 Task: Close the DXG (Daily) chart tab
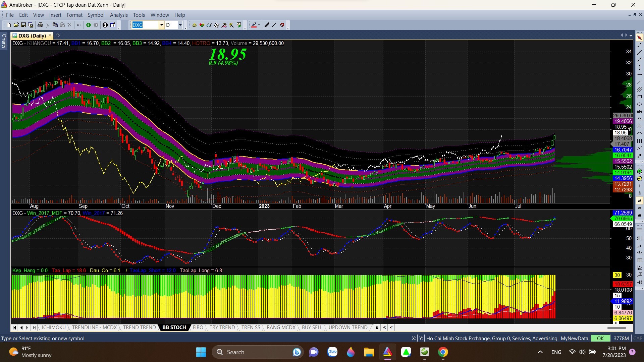[50, 35]
